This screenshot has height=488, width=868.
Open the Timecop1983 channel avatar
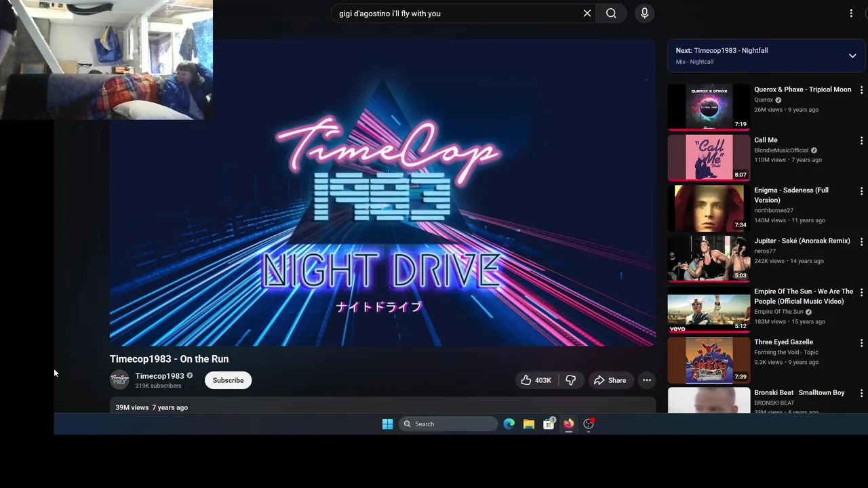click(119, 380)
